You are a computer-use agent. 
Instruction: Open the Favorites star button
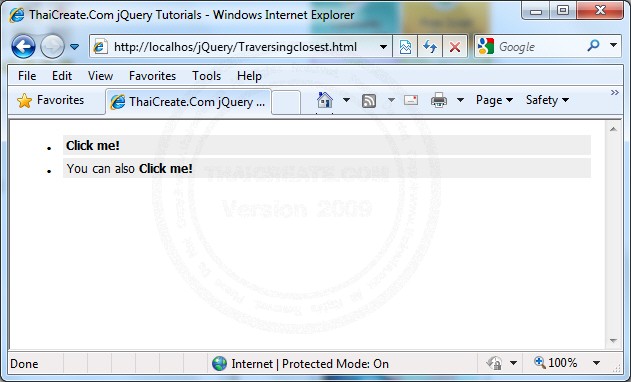[51, 100]
